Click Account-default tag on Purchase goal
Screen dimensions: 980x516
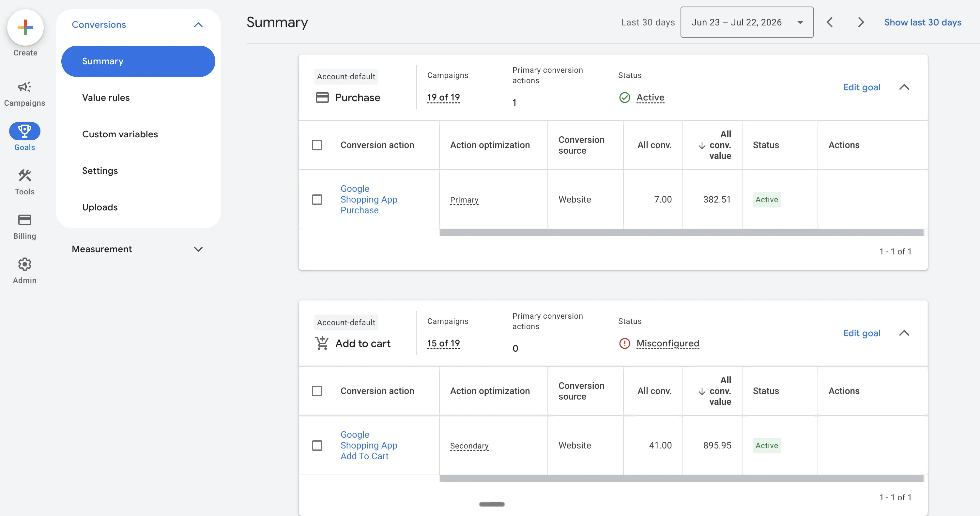tap(346, 76)
